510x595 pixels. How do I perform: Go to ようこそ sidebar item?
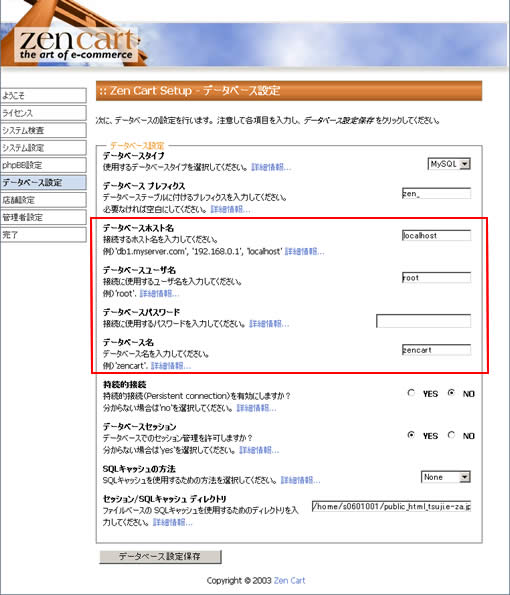point(43,95)
